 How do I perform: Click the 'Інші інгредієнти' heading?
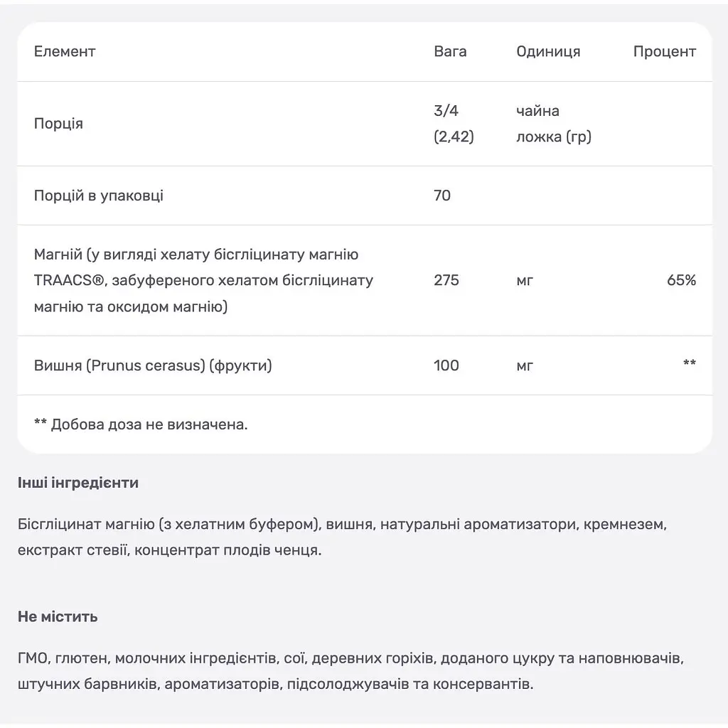78,483
